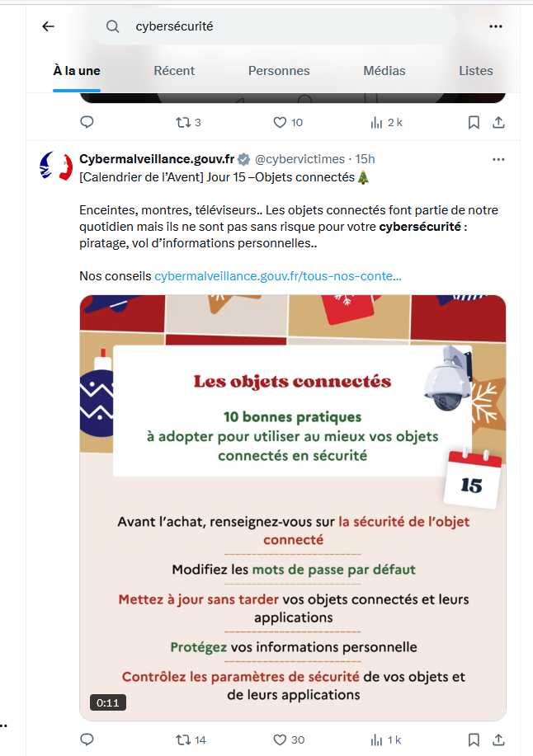The height and width of the screenshot is (756, 533).
Task: Open the Médias tab
Action: (384, 71)
